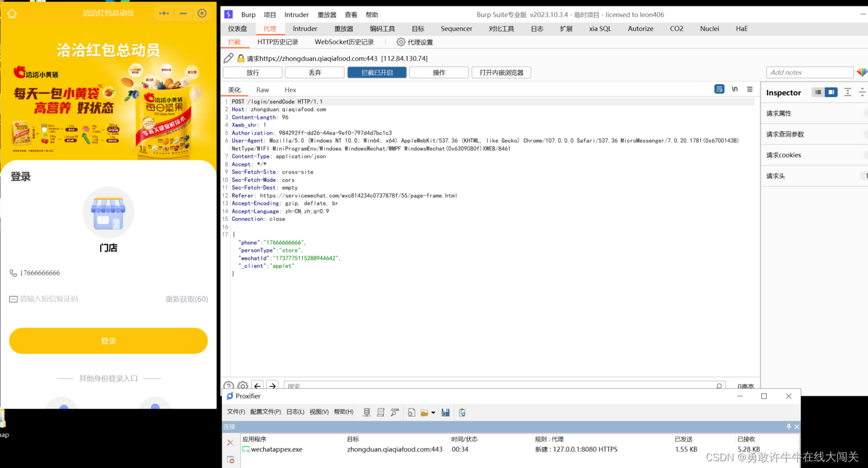Open the dropdown arrow beside the Proxifier folder icon
This screenshot has width=868, height=468.
(433, 413)
